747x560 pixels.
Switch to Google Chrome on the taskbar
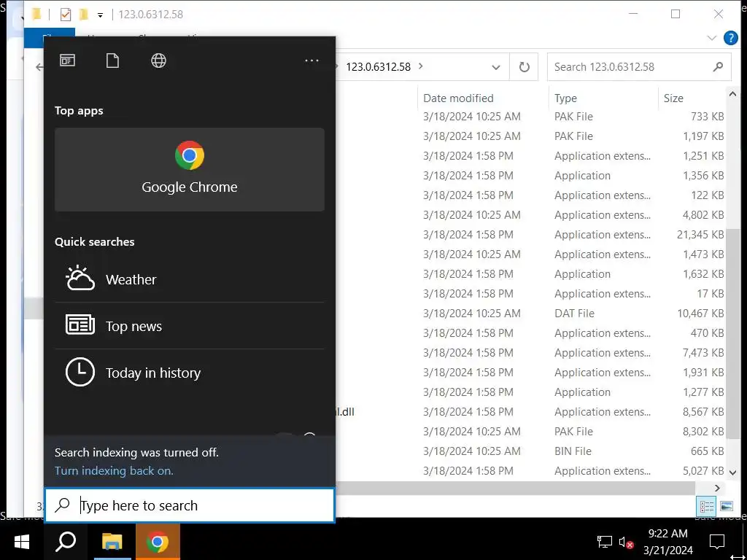pos(158,542)
